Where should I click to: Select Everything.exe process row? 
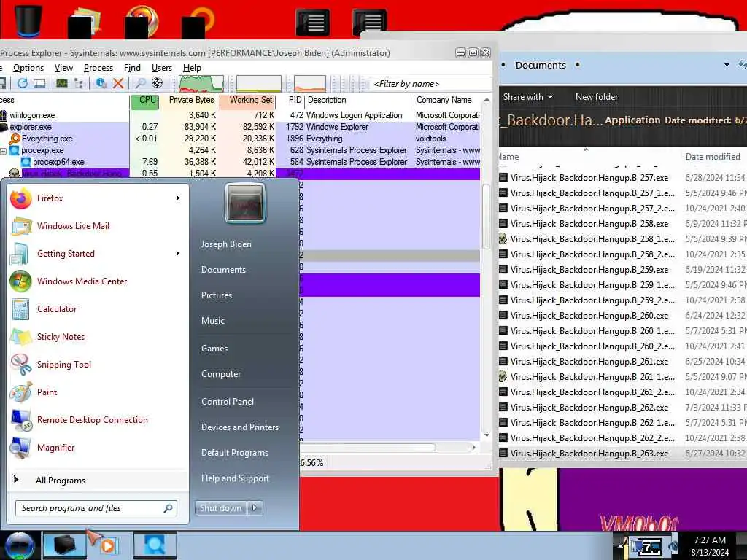point(240,139)
